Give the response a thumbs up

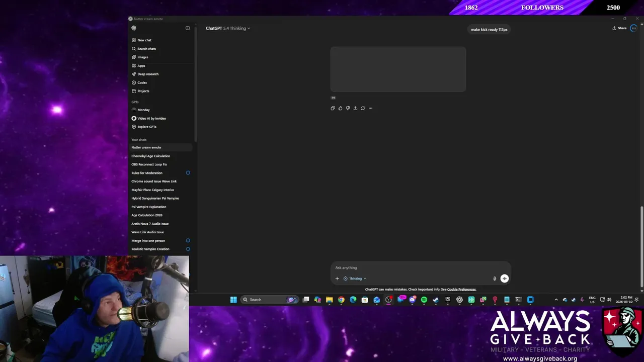click(x=340, y=108)
